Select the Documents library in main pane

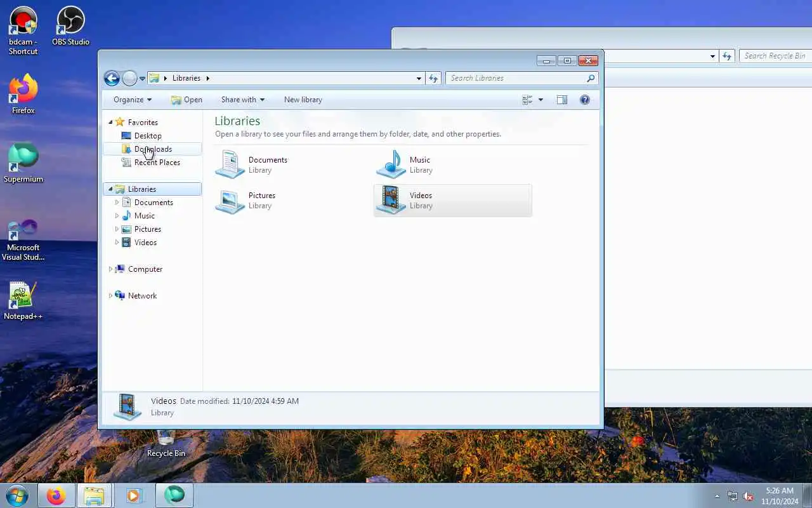tap(293, 164)
